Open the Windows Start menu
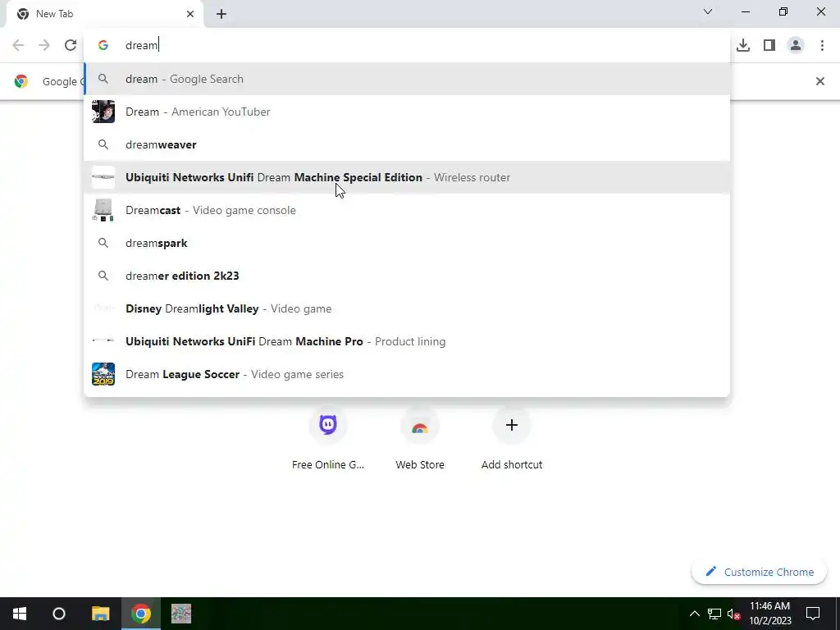The width and height of the screenshot is (840, 630). point(20,614)
